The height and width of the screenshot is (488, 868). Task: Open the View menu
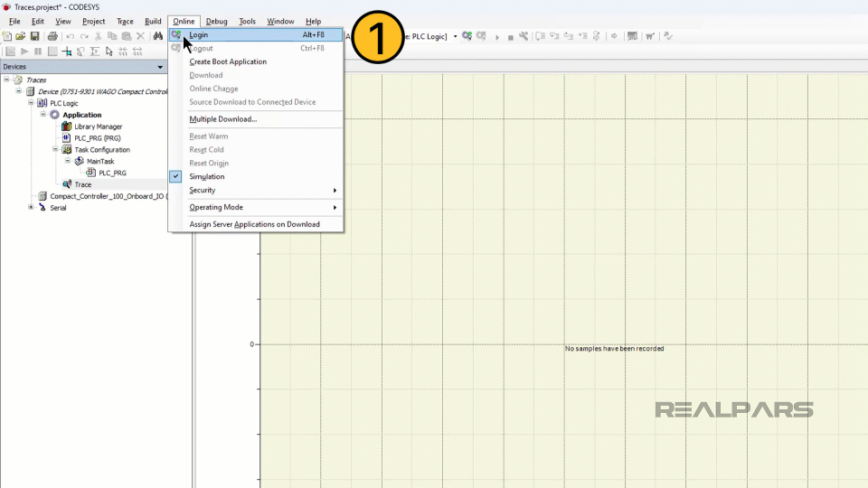point(62,21)
